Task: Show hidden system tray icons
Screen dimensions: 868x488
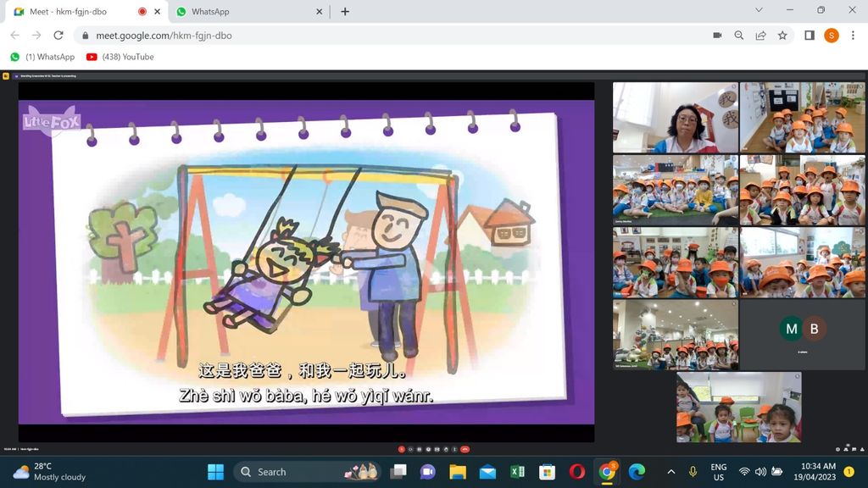Action: [671, 472]
